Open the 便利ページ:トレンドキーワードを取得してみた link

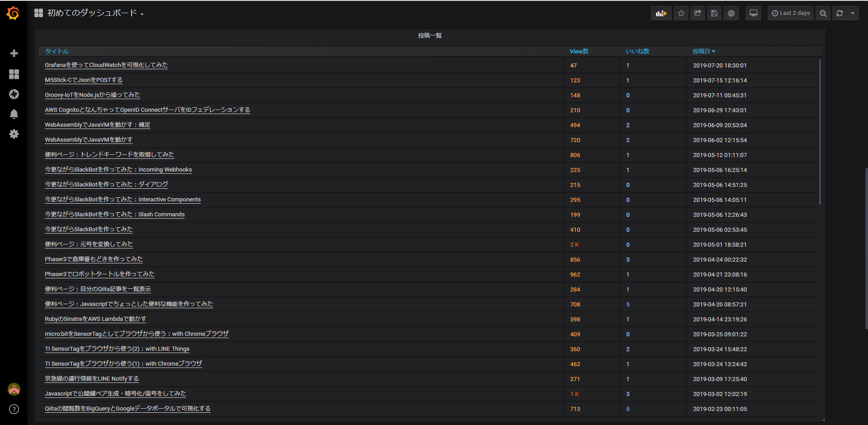109,155
